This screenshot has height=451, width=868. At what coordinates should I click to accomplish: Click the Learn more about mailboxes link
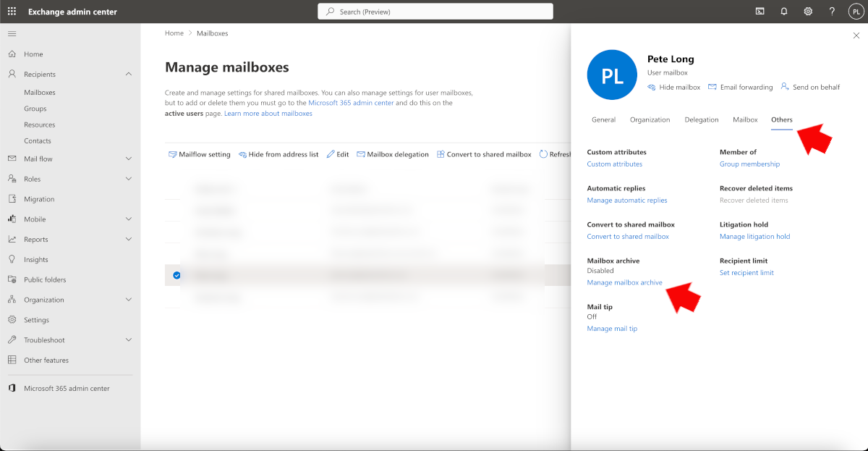(x=268, y=114)
